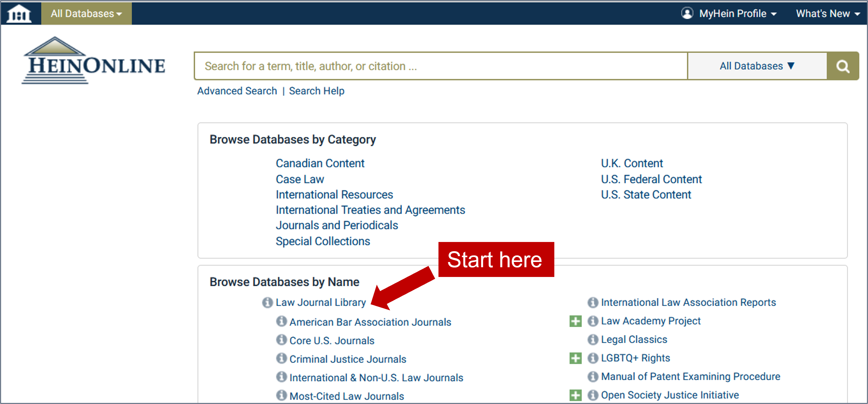
Task: Expand LGBTQ+ Rights with plus icon
Action: point(576,358)
